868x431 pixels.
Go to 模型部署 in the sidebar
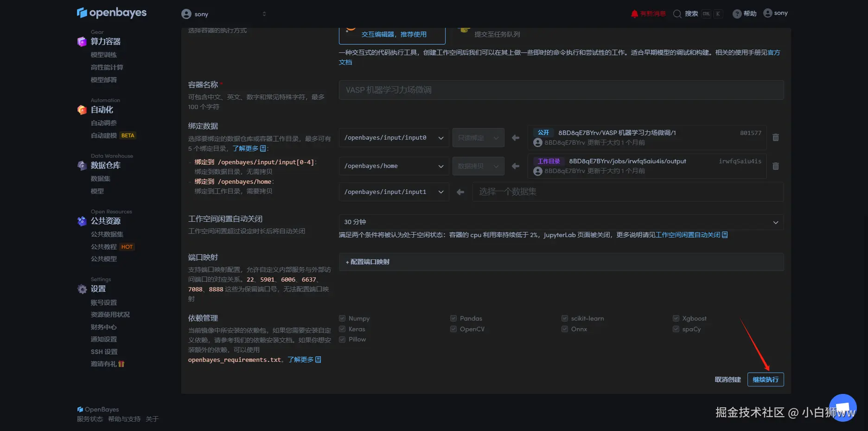point(104,80)
